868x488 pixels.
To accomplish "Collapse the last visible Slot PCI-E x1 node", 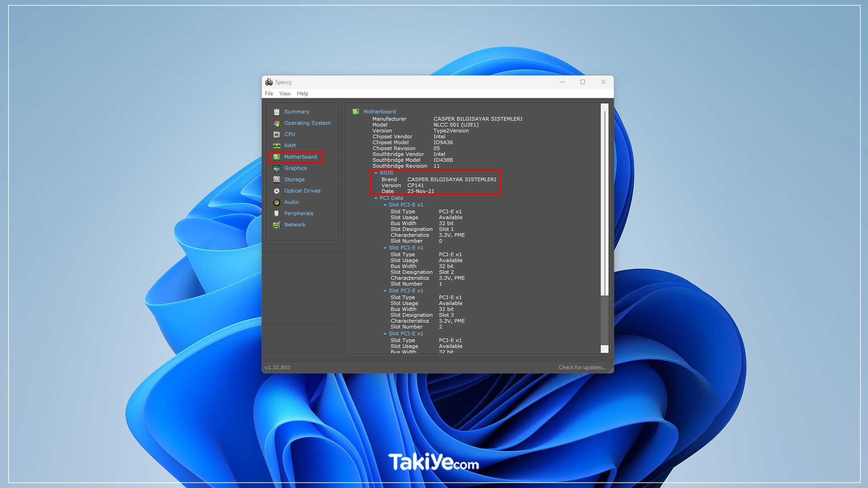I will 385,334.
